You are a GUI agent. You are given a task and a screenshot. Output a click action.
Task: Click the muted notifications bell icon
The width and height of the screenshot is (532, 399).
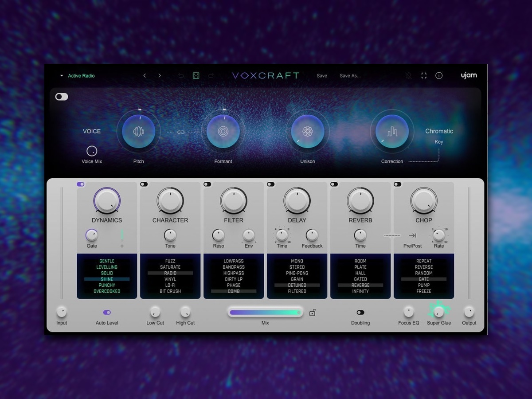409,76
